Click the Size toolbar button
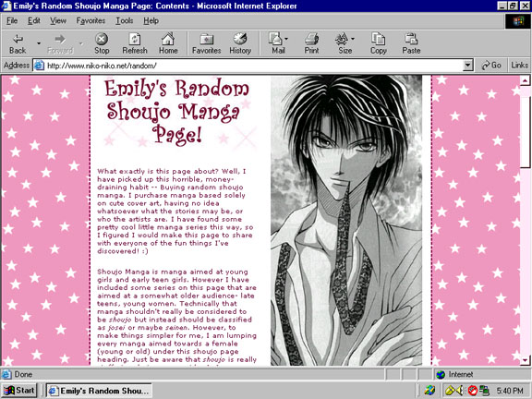 pyautogui.click(x=344, y=43)
